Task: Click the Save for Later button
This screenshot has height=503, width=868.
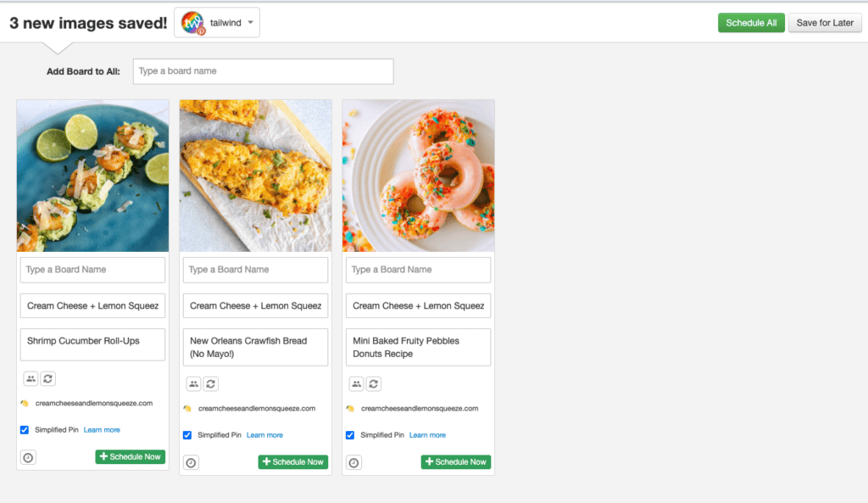Action: (x=825, y=23)
